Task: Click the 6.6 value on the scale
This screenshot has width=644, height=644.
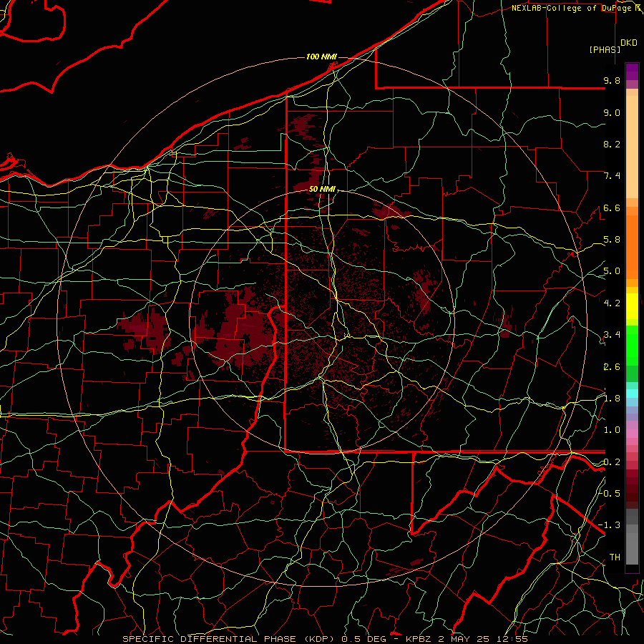Action: pos(612,208)
